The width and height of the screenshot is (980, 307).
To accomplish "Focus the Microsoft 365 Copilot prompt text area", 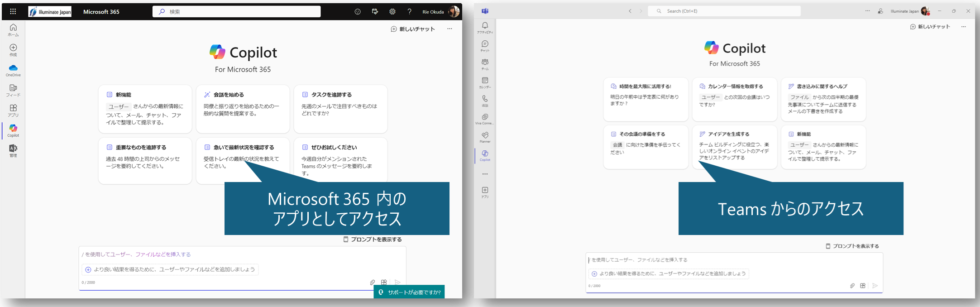I will 242,254.
